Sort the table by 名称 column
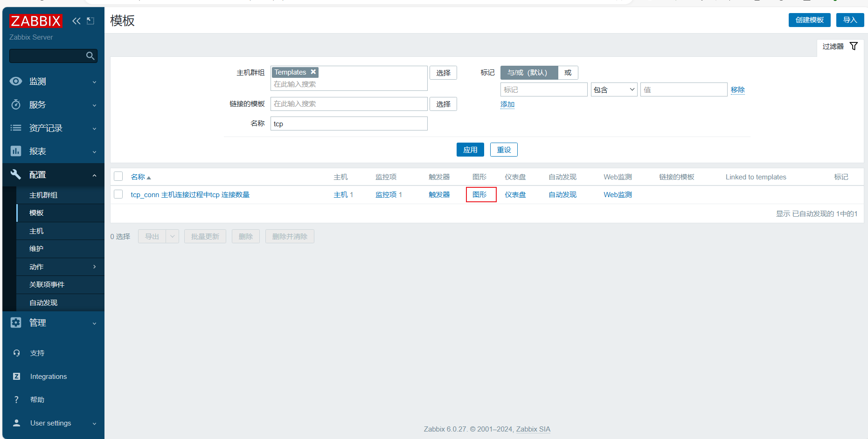868x439 pixels. pyautogui.click(x=141, y=177)
